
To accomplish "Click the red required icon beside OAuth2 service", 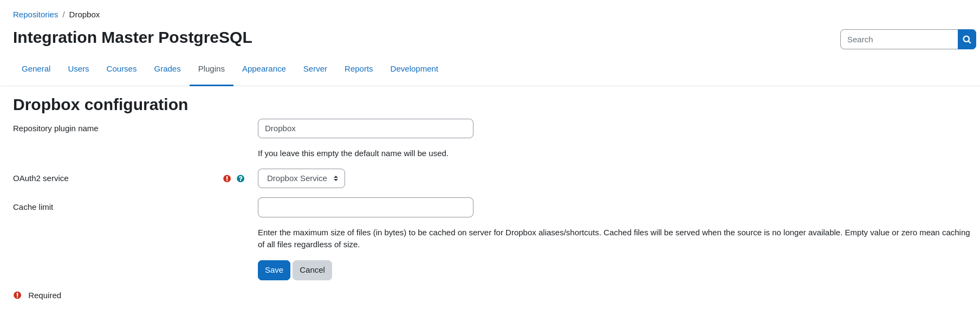I will (x=227, y=178).
